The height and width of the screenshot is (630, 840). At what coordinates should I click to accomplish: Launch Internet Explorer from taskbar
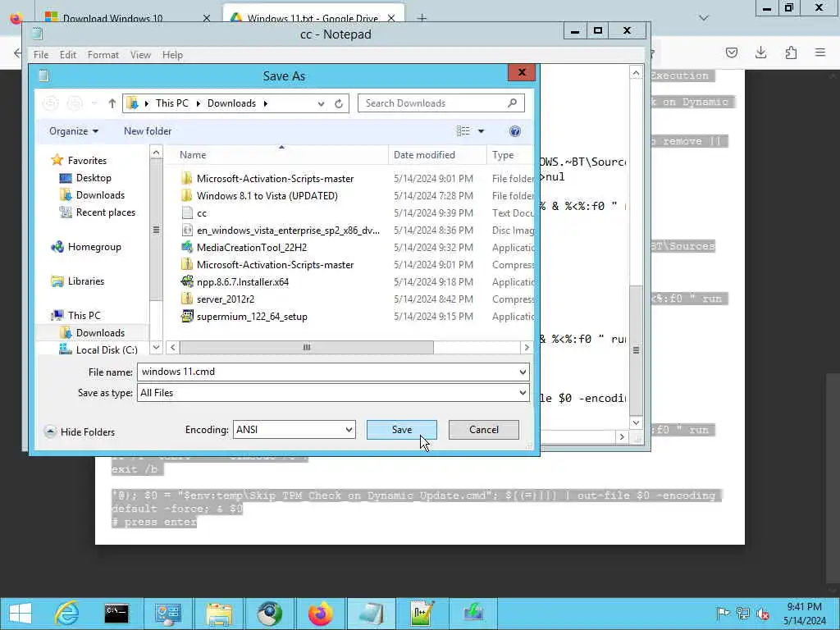66,614
